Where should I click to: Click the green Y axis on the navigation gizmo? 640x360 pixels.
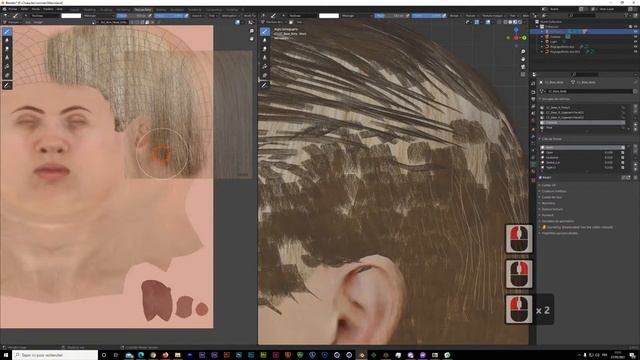[524, 38]
